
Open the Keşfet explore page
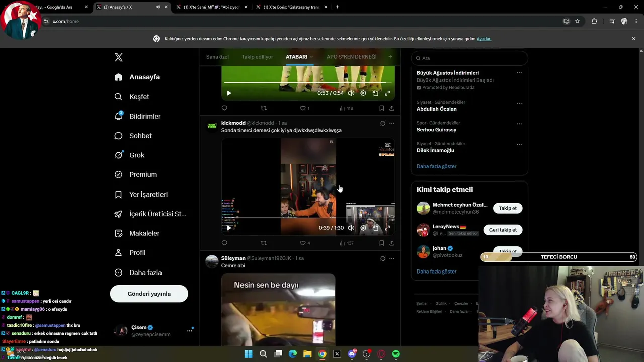coord(132,97)
